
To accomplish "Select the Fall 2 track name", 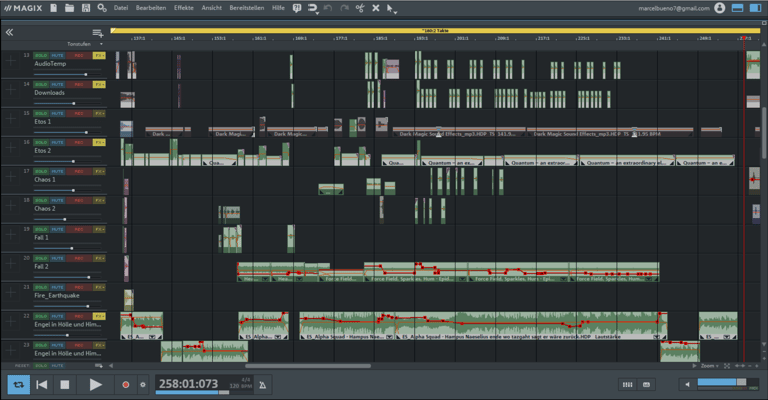I will 41,266.
